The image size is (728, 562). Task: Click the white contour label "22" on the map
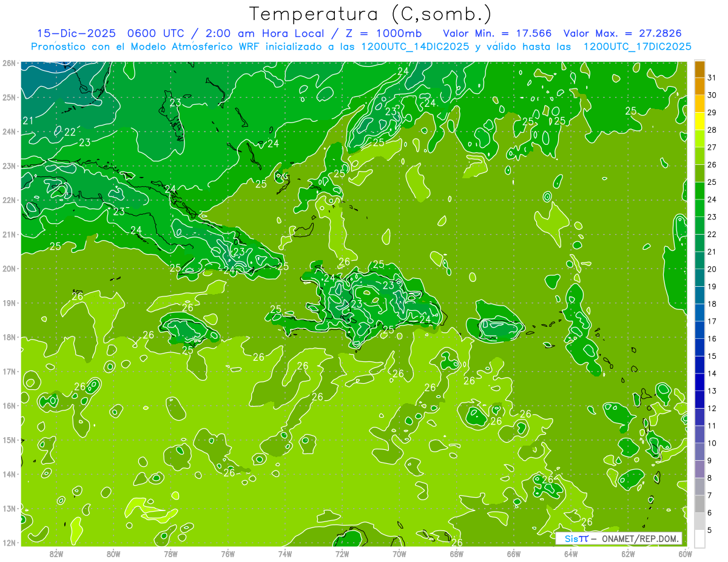point(70,132)
